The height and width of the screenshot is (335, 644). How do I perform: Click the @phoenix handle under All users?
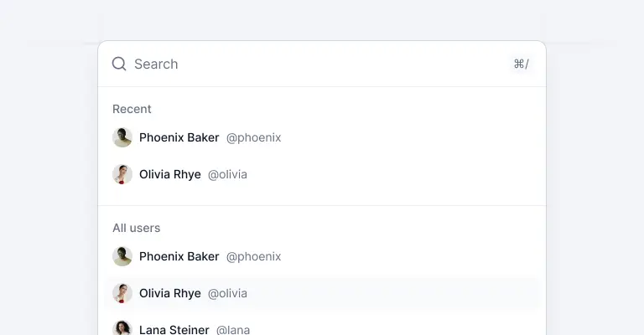(253, 256)
